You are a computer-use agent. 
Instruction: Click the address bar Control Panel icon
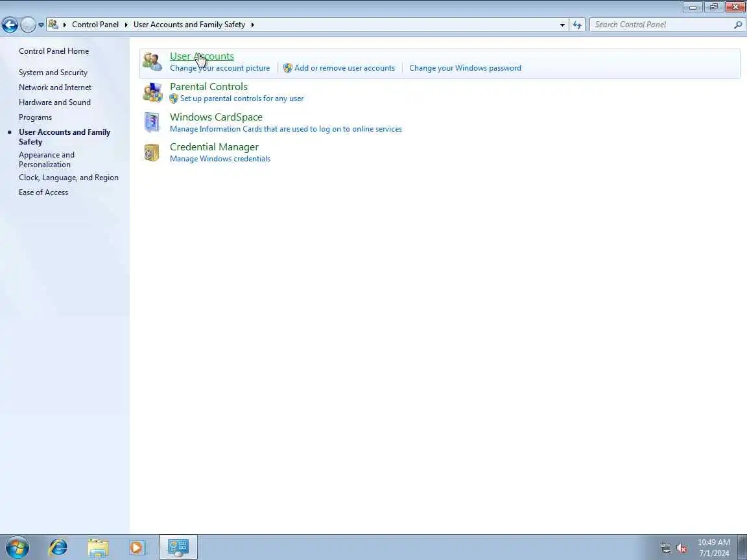tap(53, 24)
